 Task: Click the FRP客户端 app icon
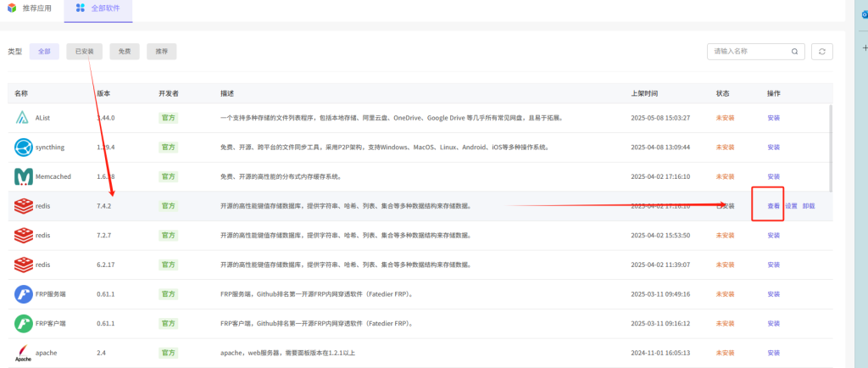point(23,323)
